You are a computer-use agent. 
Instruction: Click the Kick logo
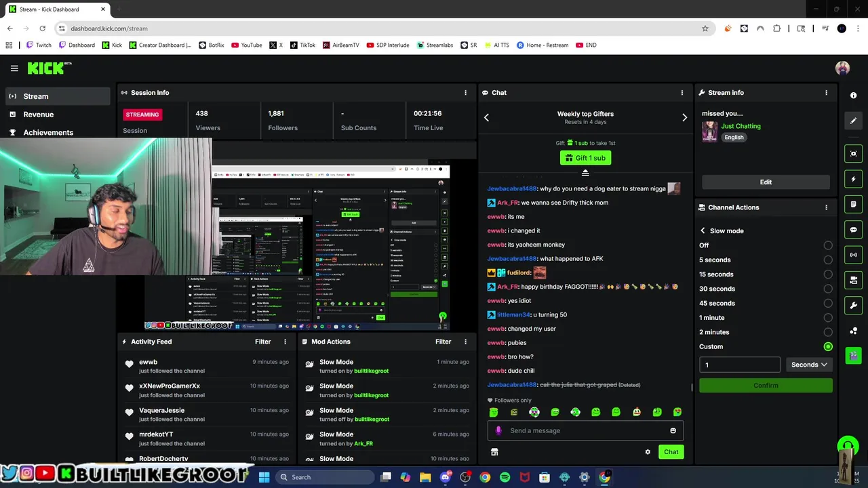pyautogui.click(x=50, y=68)
